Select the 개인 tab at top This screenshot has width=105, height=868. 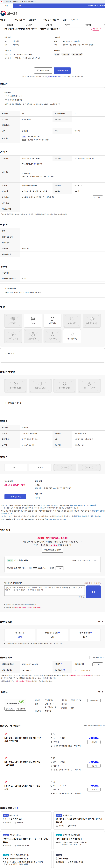coord(6,6)
